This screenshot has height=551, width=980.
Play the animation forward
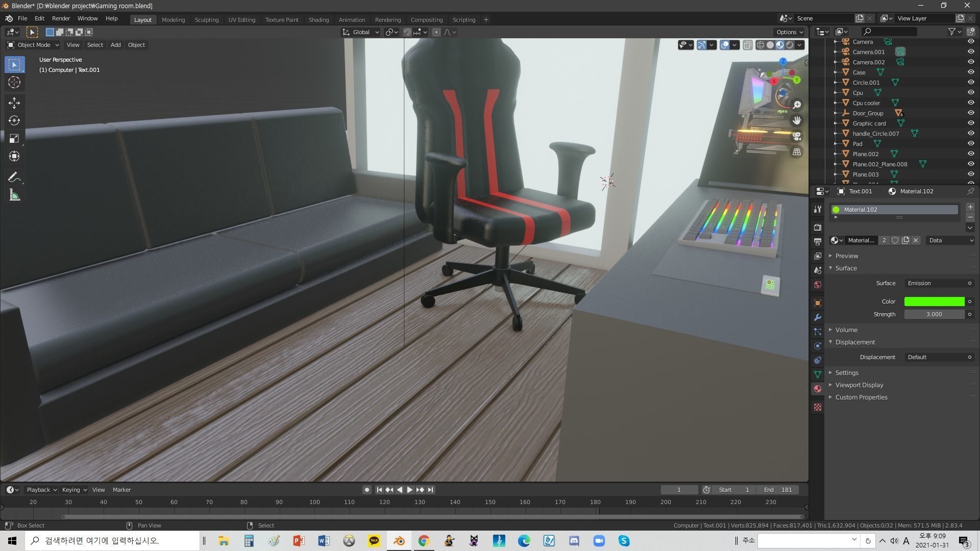click(x=410, y=490)
